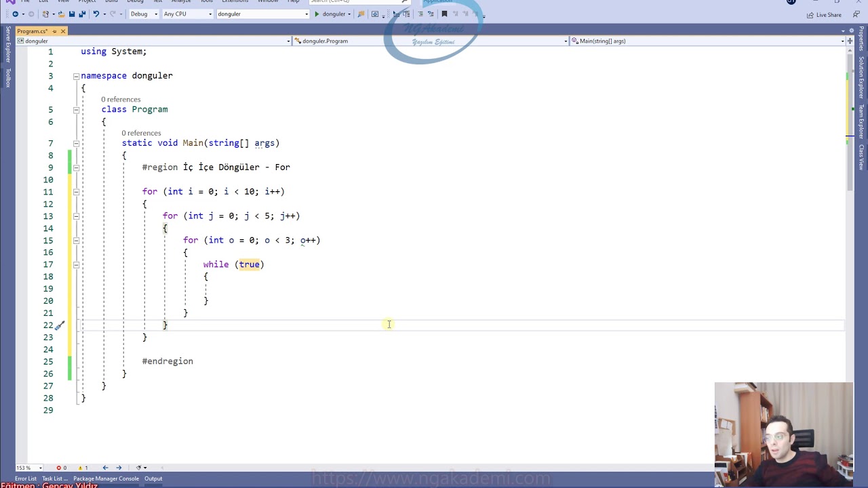Open the donguler.Program type navigation dropdown

tap(431, 41)
